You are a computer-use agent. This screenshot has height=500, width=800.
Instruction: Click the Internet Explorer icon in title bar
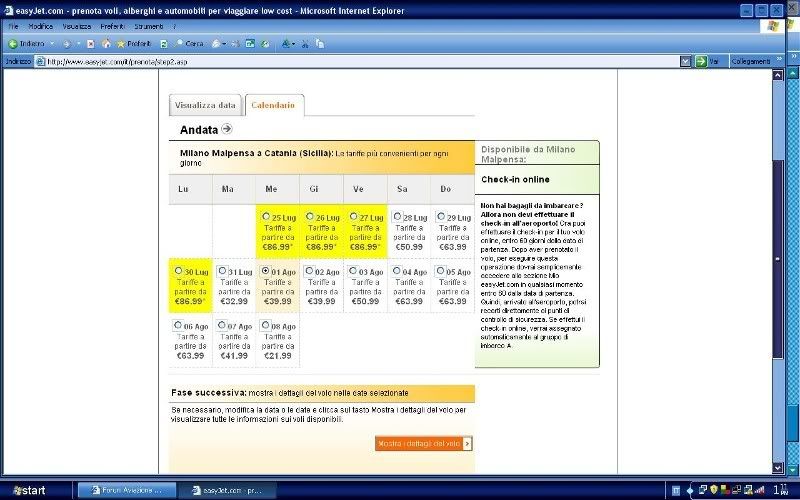pos(8,10)
